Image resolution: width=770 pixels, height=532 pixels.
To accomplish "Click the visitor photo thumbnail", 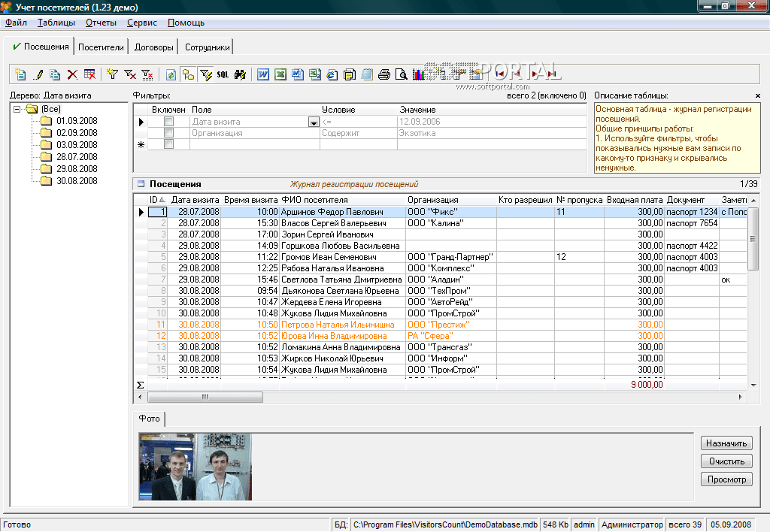I will click(x=195, y=467).
